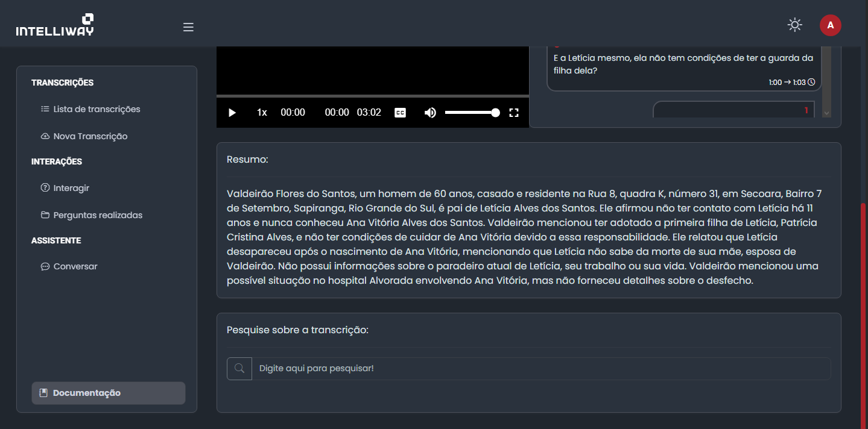This screenshot has width=868, height=429.
Task: Click the Intelliway logo
Action: pos(55,25)
